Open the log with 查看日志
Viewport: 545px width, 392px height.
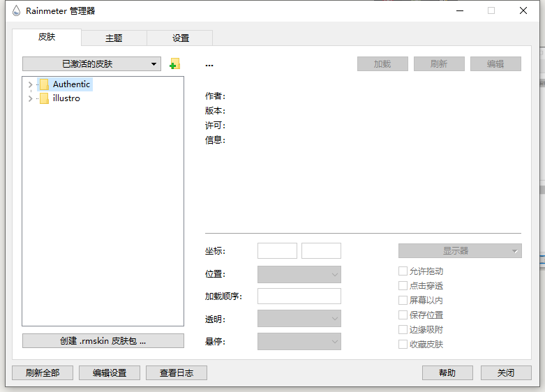(177, 373)
